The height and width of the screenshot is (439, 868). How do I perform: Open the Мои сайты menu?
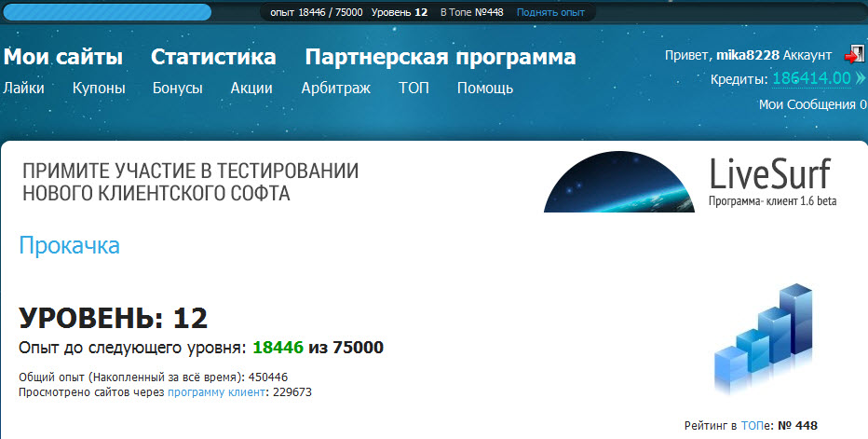63,57
